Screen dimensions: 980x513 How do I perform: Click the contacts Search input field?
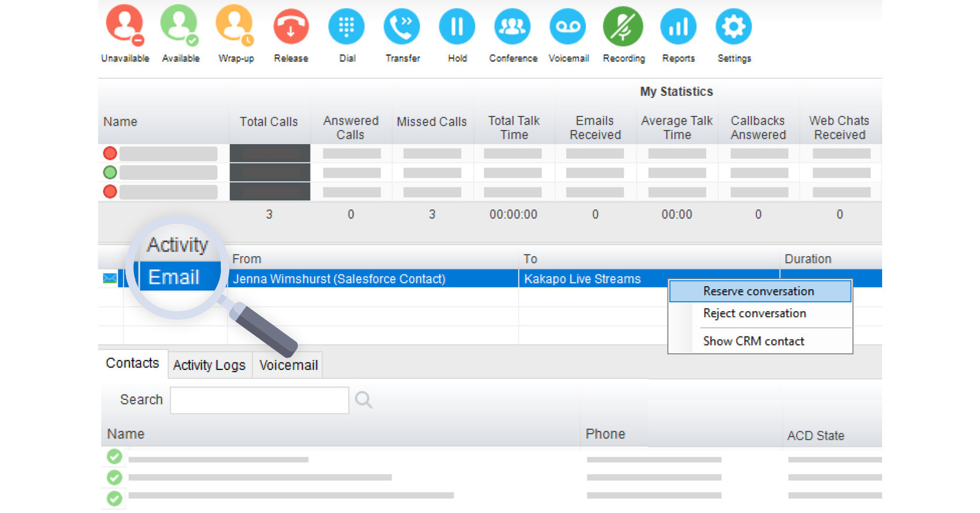pos(259,400)
